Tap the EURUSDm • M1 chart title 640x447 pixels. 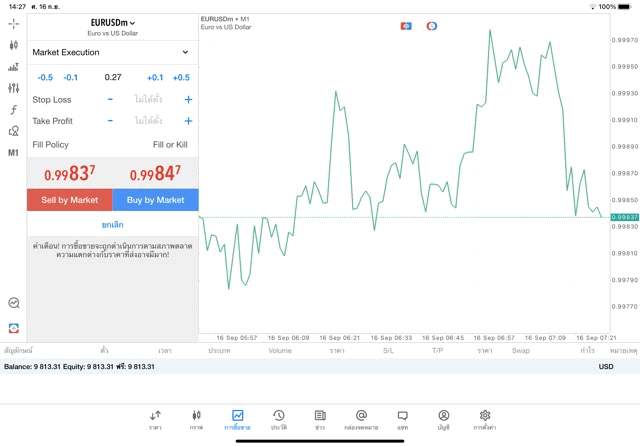pos(225,19)
